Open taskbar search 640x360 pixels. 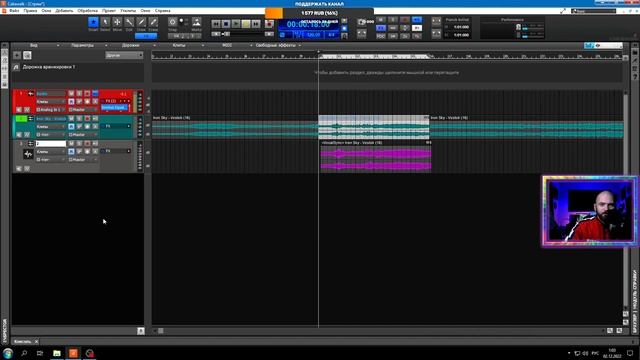point(24,353)
